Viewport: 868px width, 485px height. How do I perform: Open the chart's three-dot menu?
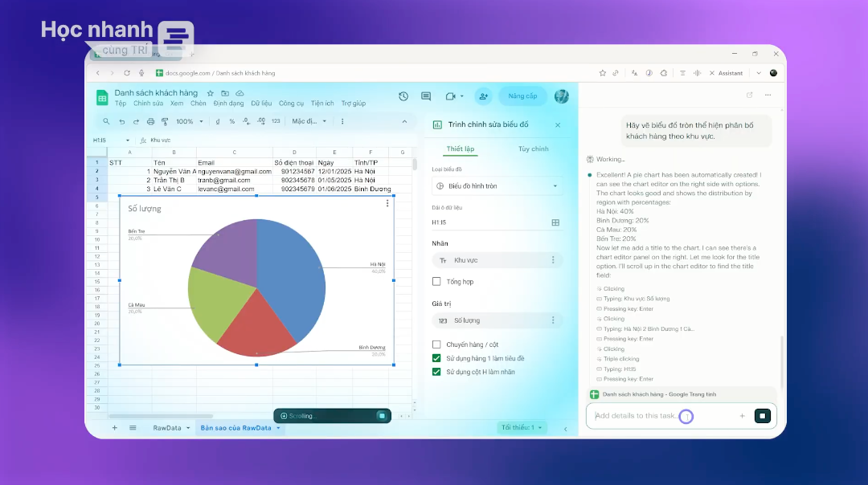[387, 203]
